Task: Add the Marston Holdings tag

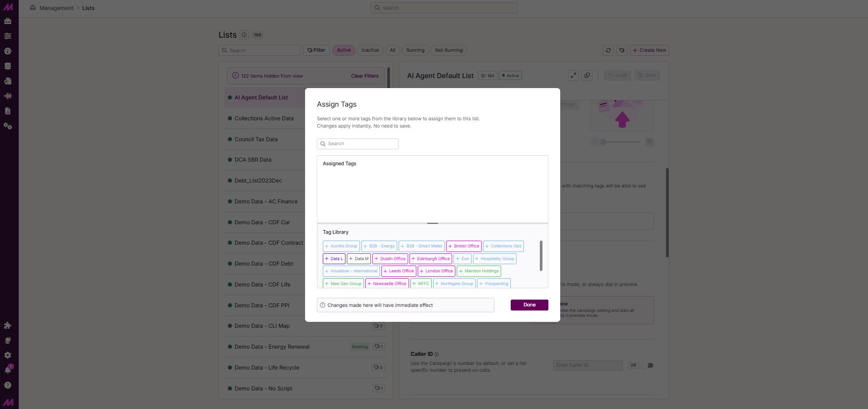Action: (x=479, y=271)
